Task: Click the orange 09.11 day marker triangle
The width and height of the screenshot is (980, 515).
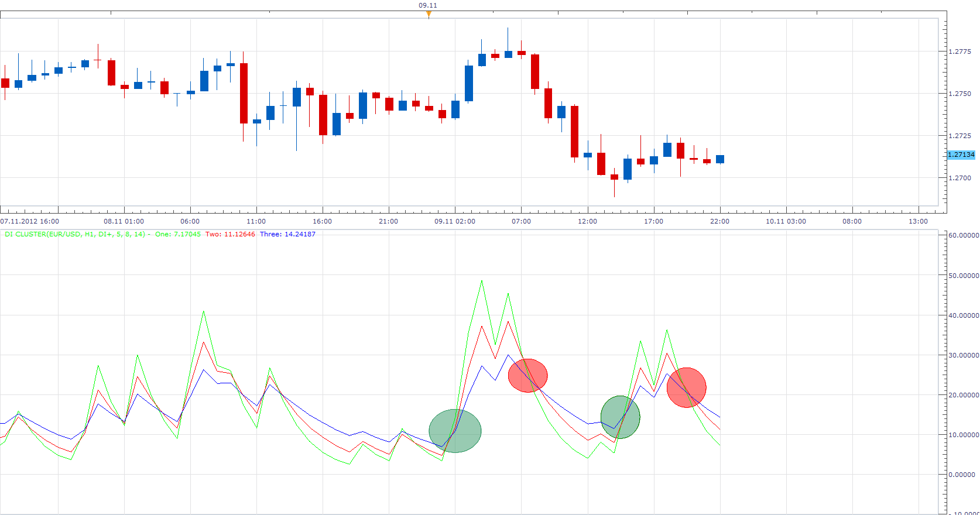Action: click(429, 14)
